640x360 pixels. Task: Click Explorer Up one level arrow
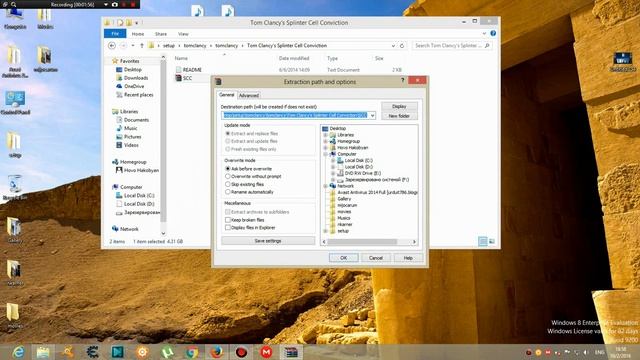pyautogui.click(x=142, y=46)
